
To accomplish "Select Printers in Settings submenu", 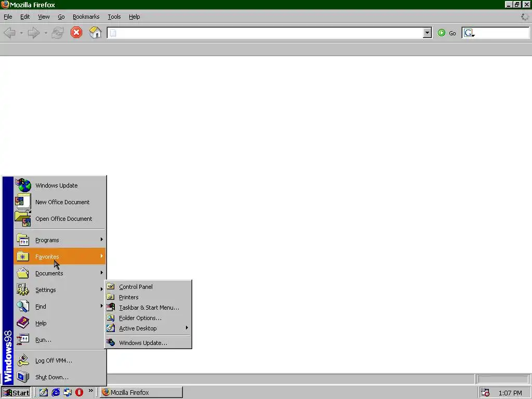I will point(148,297).
